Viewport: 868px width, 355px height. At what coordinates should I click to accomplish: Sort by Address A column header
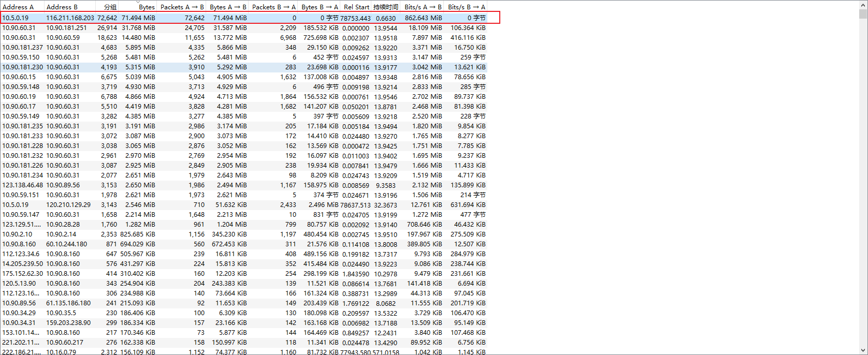(18, 7)
